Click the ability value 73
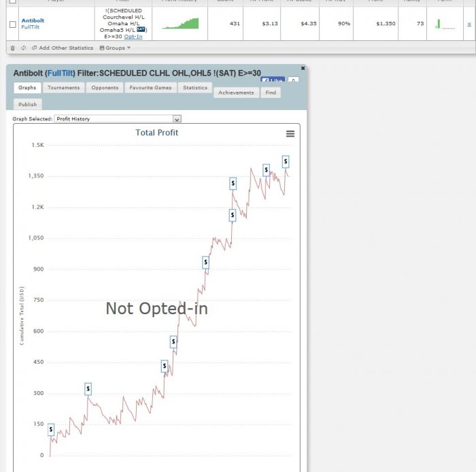The width and height of the screenshot is (476, 472). [420, 24]
